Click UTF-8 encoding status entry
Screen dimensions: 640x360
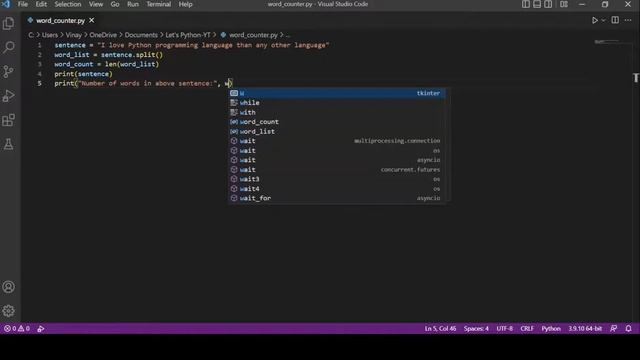(504, 329)
